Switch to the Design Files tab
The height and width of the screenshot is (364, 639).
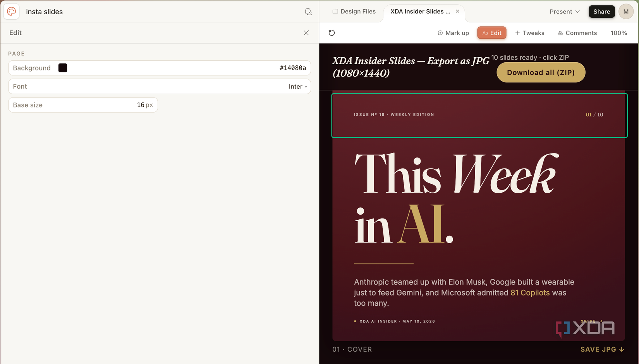pos(354,12)
